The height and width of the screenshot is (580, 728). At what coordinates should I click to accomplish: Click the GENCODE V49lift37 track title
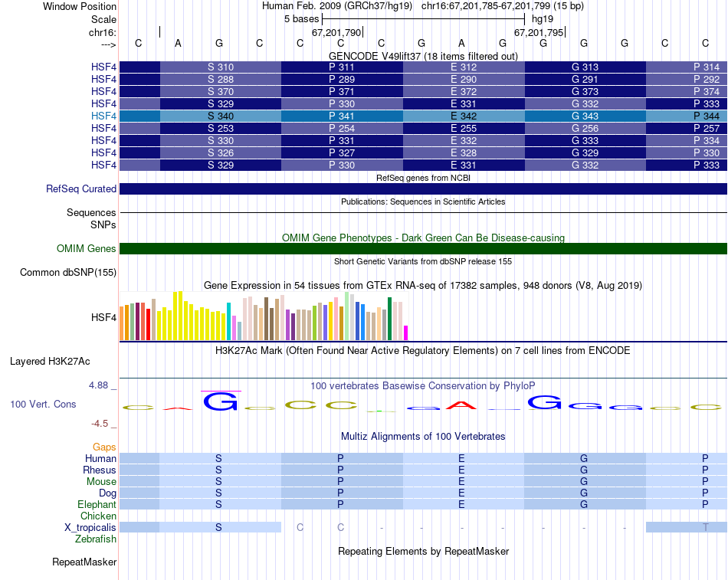pos(423,56)
